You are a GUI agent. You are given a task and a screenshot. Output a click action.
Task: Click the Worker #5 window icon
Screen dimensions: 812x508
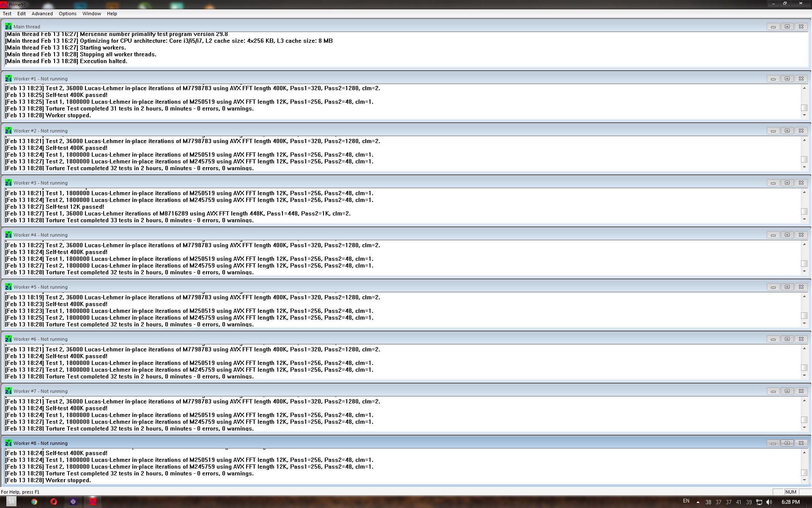point(8,287)
